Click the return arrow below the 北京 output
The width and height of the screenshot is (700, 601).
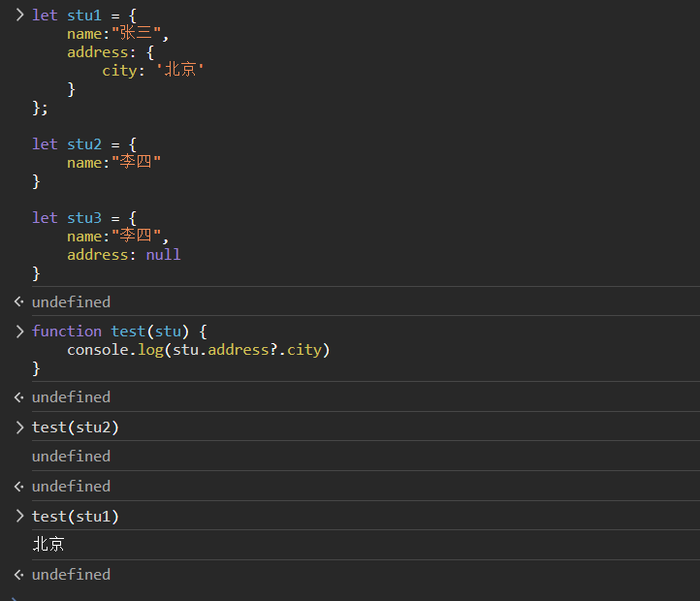tap(18, 575)
